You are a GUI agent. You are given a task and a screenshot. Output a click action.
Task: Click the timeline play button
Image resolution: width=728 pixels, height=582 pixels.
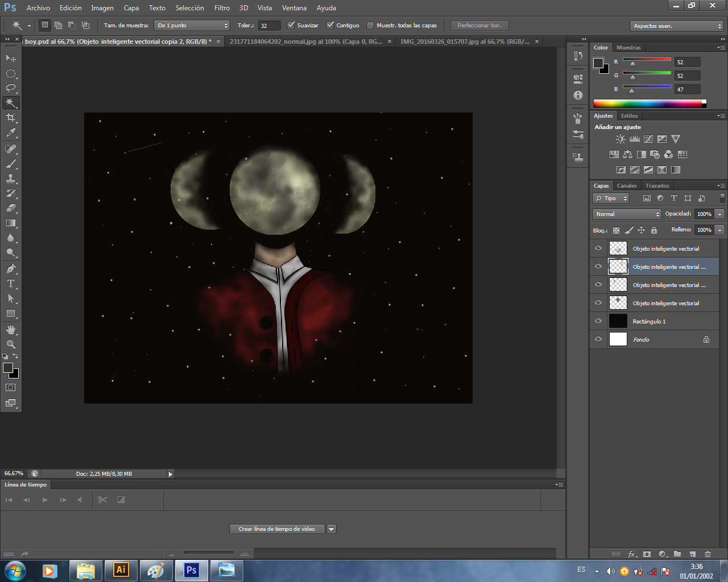[x=45, y=500]
